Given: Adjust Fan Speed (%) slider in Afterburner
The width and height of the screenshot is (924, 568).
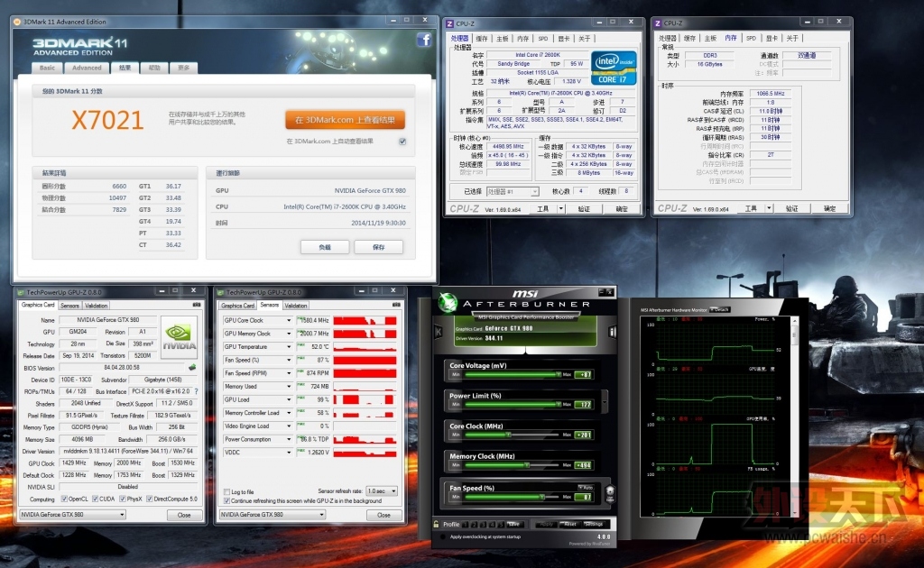Looking at the screenshot, I should coord(511,497).
